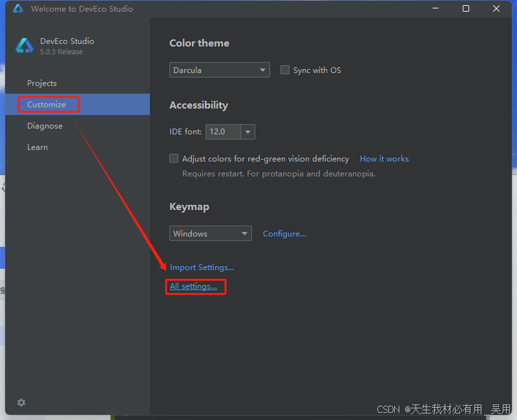
Task: Click the Configure... keymap link
Action: click(x=284, y=234)
